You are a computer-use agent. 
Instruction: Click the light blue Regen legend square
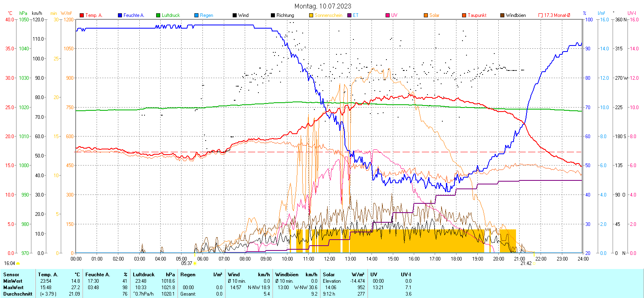(196, 15)
